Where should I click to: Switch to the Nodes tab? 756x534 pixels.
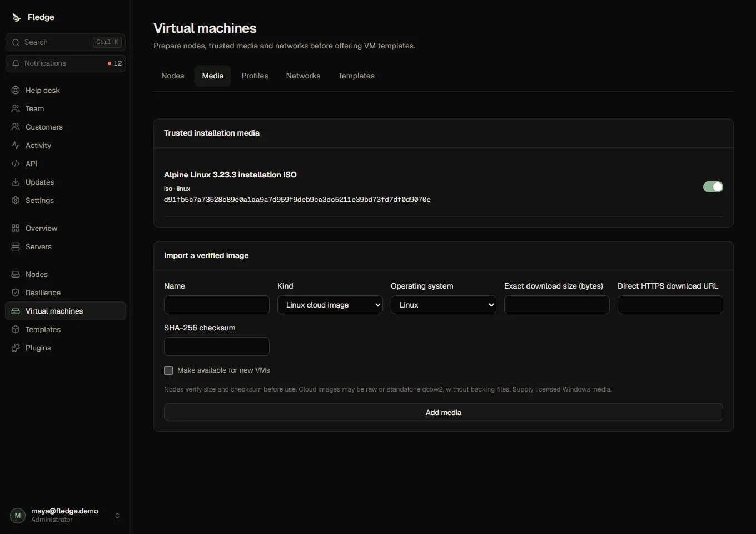173,76
